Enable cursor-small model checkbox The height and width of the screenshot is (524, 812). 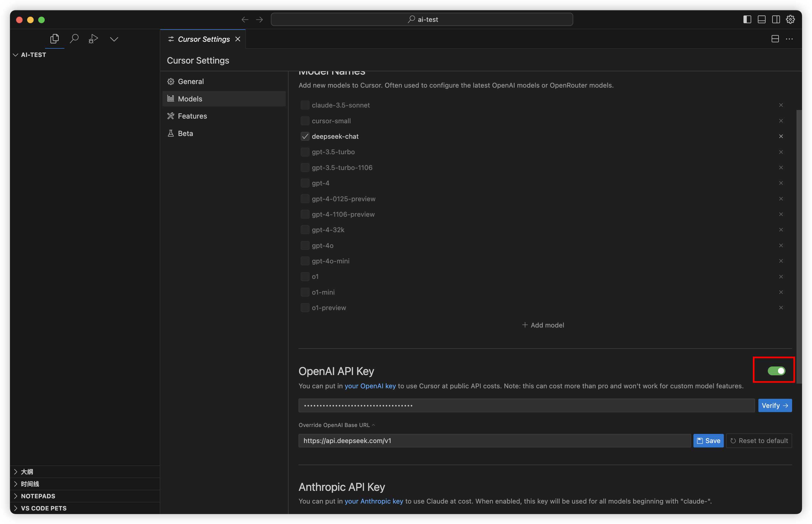(x=305, y=121)
